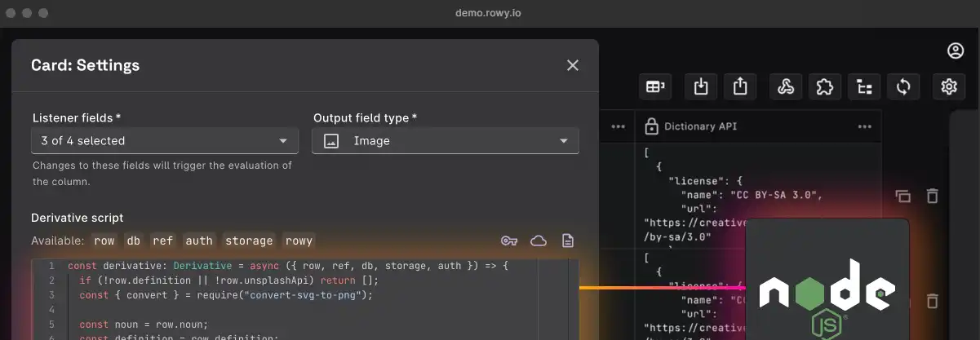
Task: Open the Listener fields dropdown
Action: pos(165,141)
